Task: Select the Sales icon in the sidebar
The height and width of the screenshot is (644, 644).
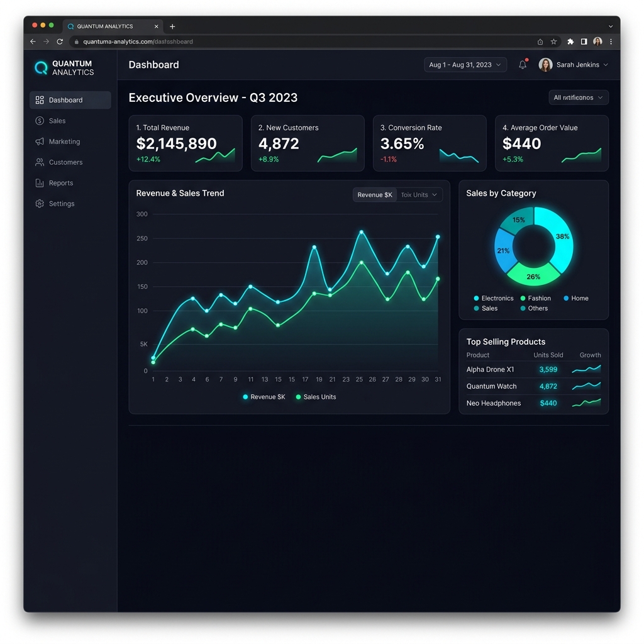Action: 39,121
